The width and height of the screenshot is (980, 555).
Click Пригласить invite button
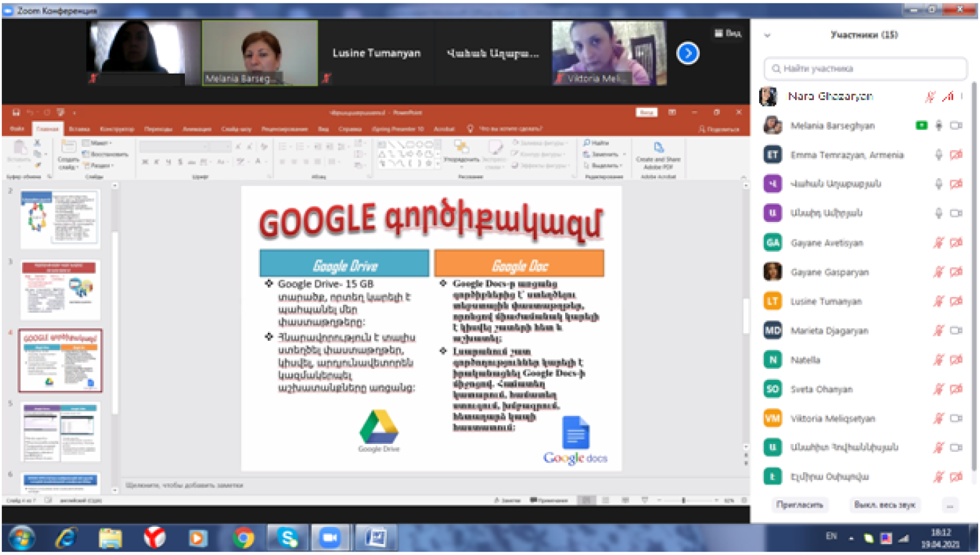[800, 505]
